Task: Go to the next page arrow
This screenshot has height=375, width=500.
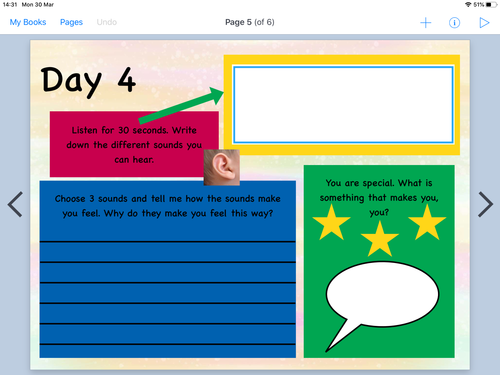Action: (485, 204)
